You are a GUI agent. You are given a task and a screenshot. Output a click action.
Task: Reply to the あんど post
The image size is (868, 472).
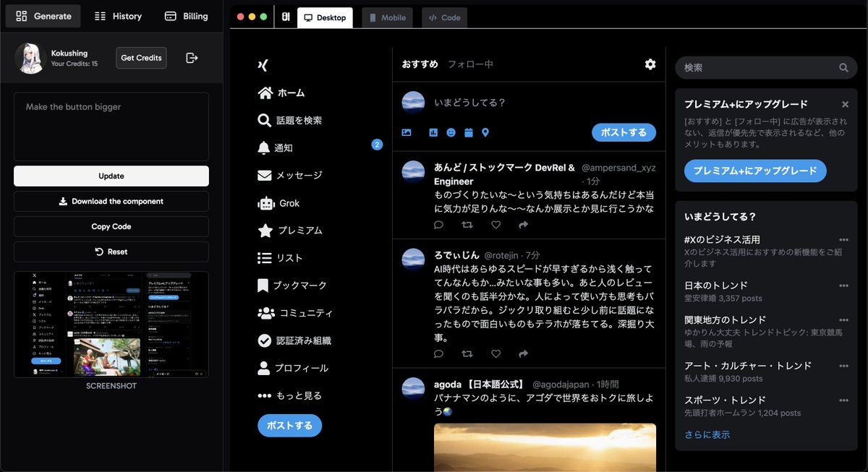[438, 225]
